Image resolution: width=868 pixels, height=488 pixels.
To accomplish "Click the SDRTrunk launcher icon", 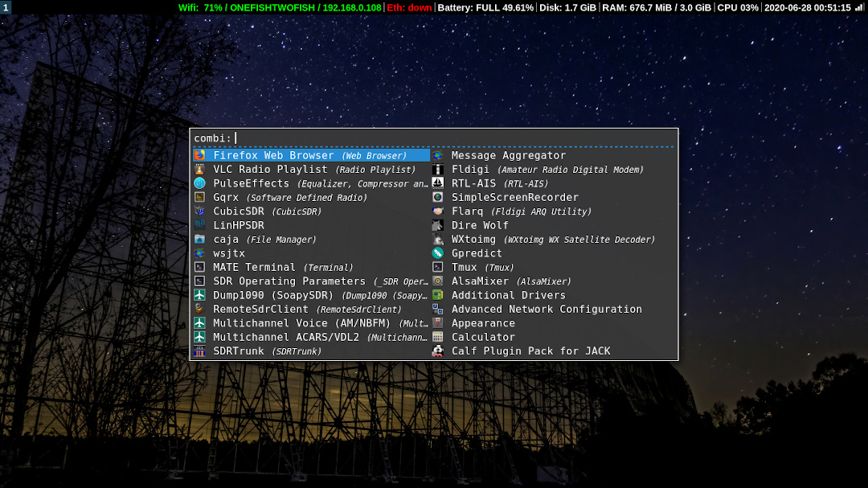I will [x=199, y=351].
